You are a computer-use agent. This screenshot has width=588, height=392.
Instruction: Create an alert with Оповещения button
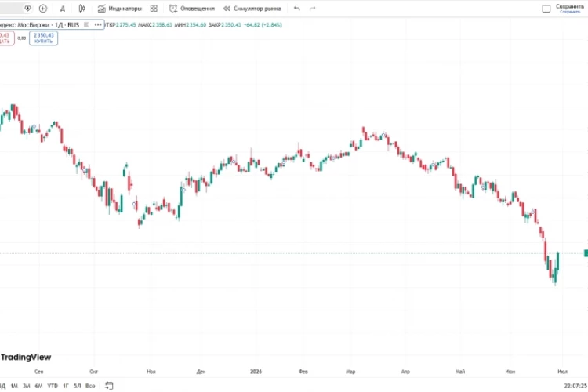tap(191, 9)
